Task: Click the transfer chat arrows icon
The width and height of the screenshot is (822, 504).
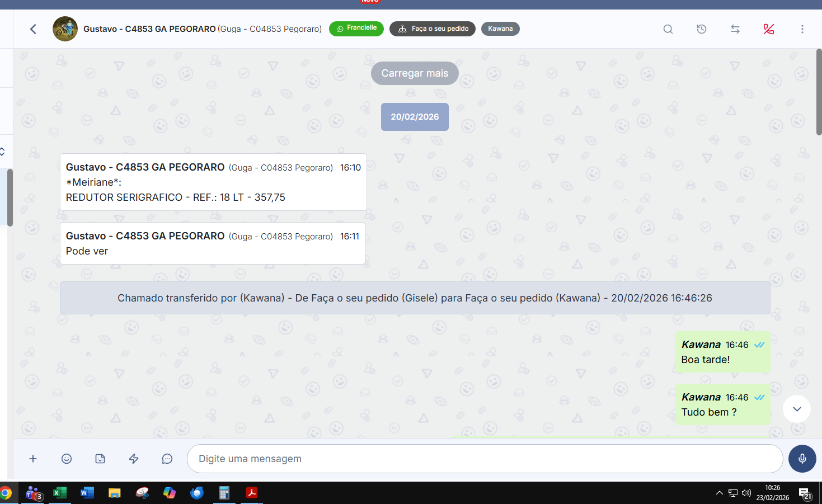Action: (735, 29)
